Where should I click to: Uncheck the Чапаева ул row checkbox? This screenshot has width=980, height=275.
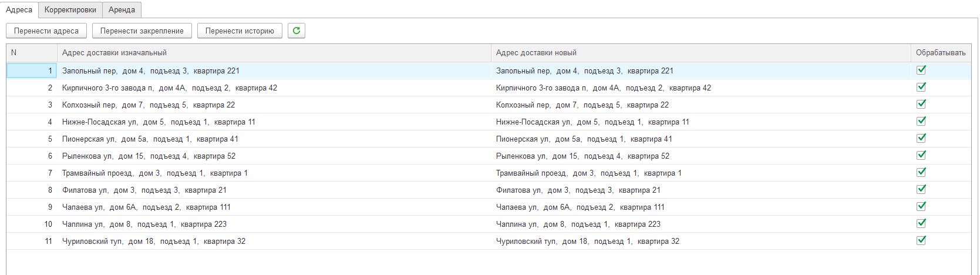[921, 206]
